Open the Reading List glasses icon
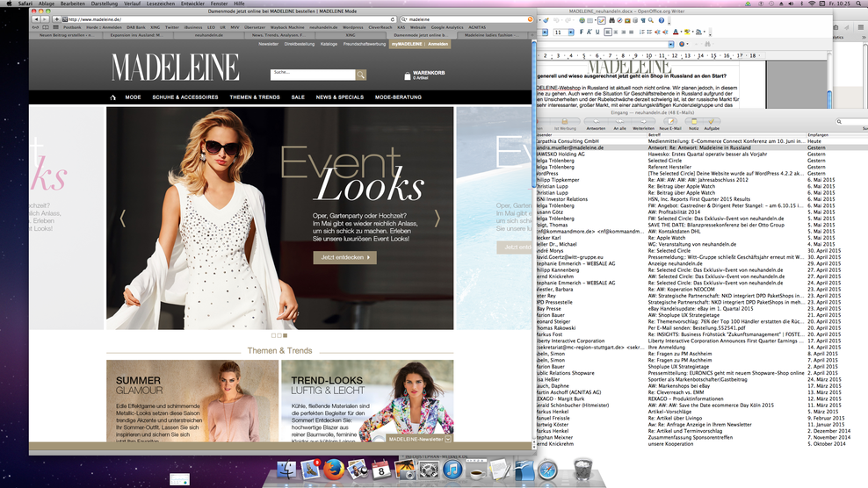The image size is (868, 488). click(35, 27)
